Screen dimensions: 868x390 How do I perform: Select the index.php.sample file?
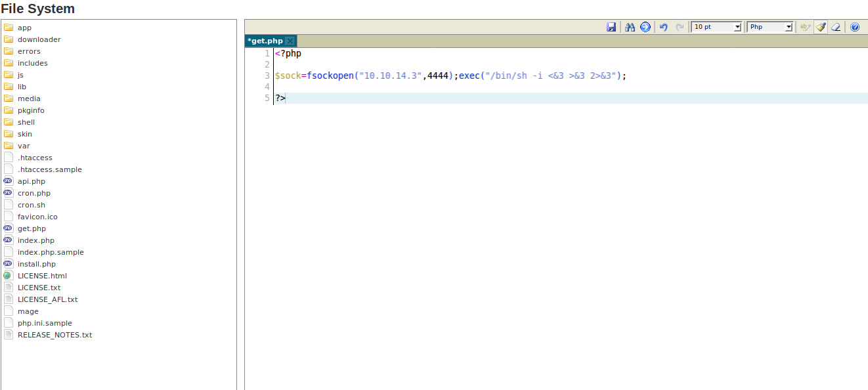point(51,252)
